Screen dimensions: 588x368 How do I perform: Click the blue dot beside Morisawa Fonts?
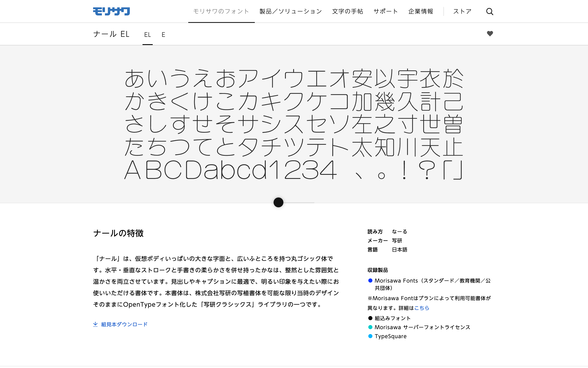(370, 281)
